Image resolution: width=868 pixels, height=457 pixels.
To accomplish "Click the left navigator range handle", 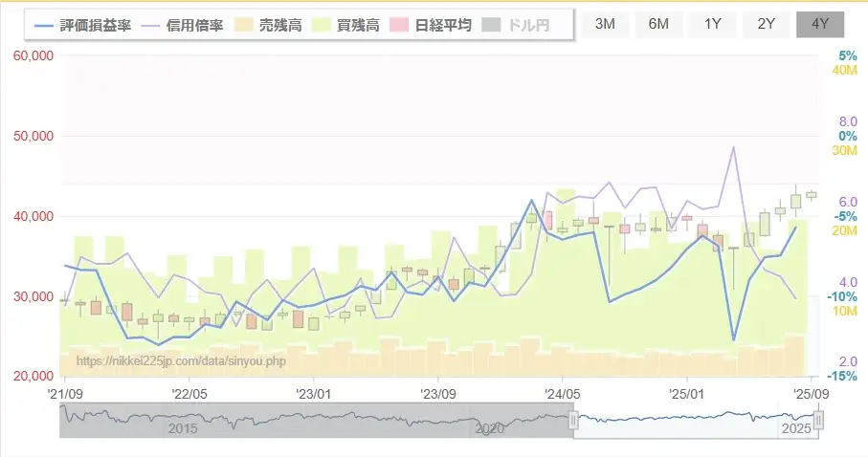I will (573, 421).
